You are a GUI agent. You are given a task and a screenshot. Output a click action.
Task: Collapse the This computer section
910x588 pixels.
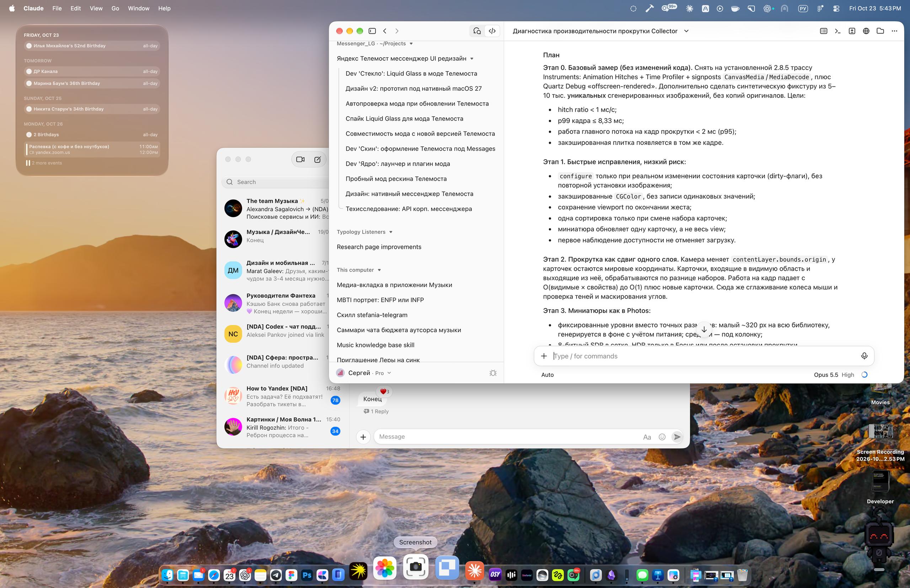click(379, 270)
